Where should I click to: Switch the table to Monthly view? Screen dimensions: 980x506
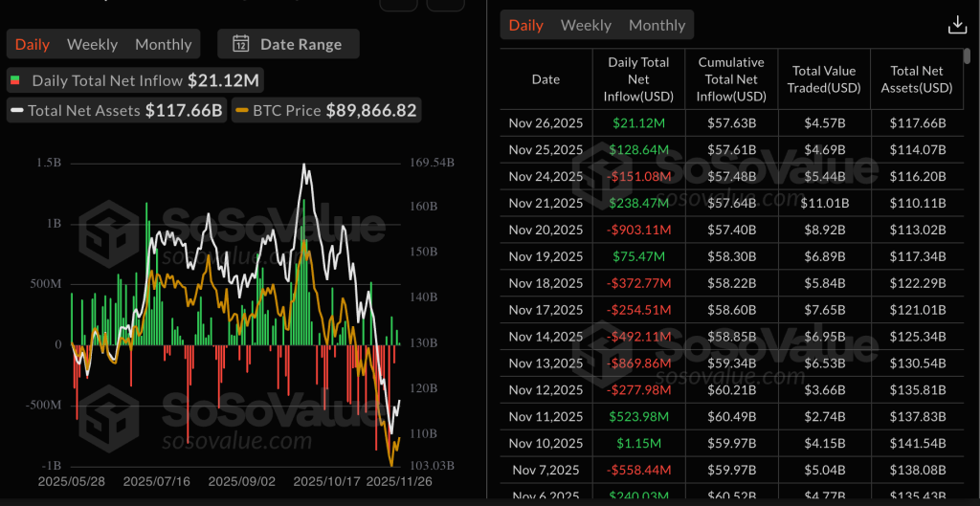coord(657,25)
